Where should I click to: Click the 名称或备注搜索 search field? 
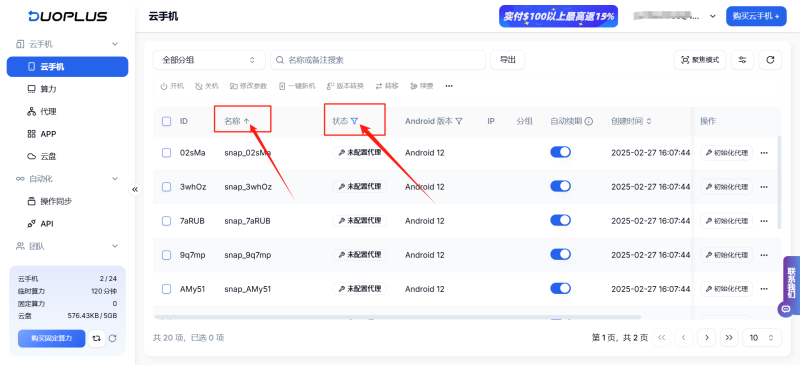(x=378, y=60)
